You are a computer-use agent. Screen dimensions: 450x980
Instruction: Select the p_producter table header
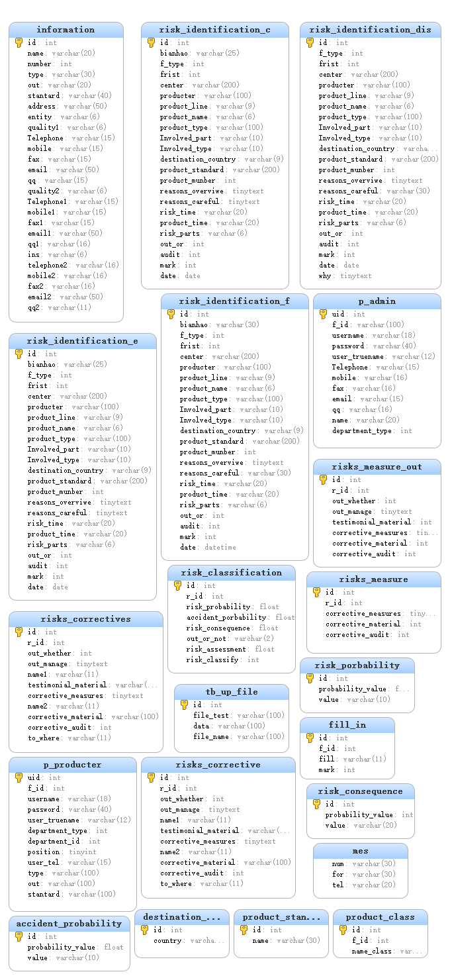pos(73,765)
